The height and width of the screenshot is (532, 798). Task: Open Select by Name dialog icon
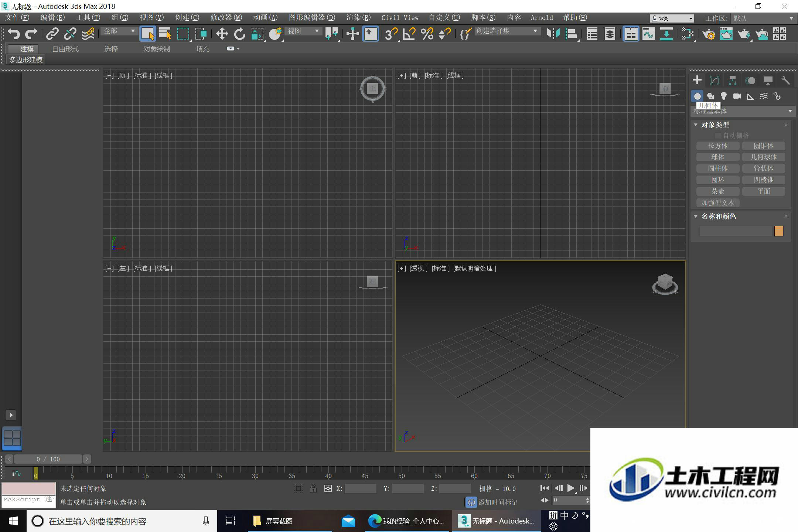[x=165, y=34]
